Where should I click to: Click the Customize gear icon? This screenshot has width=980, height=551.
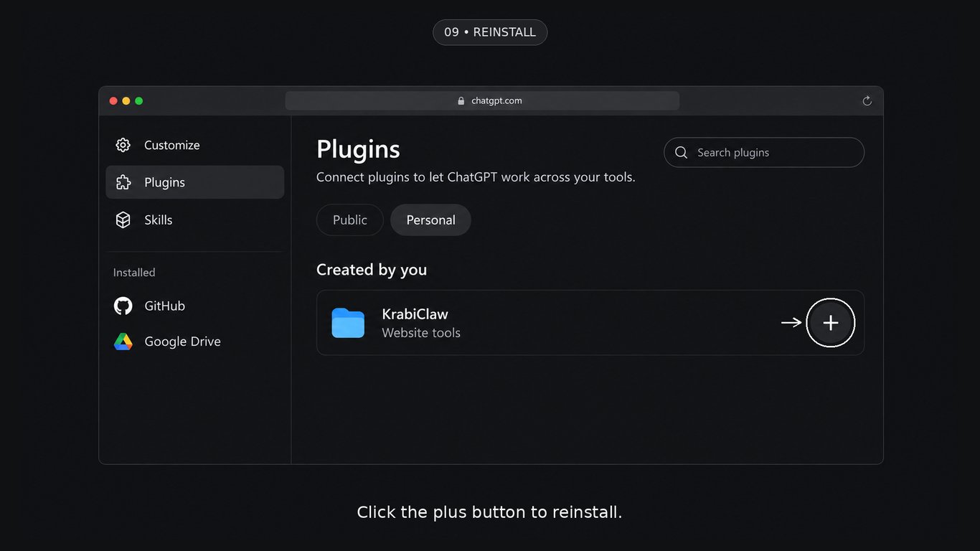pyautogui.click(x=123, y=145)
